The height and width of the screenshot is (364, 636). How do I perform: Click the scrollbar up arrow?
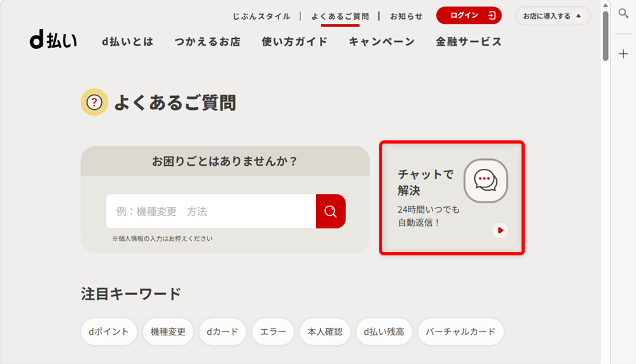(605, 5)
